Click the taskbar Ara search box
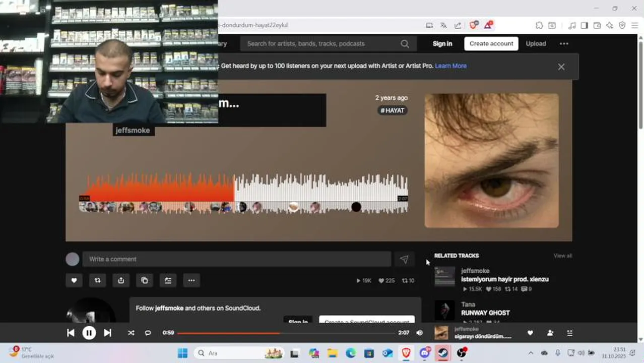 pos(239,353)
